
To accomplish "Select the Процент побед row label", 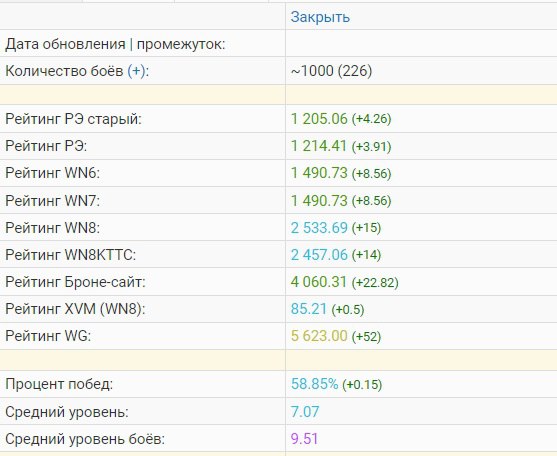I will tap(59, 384).
